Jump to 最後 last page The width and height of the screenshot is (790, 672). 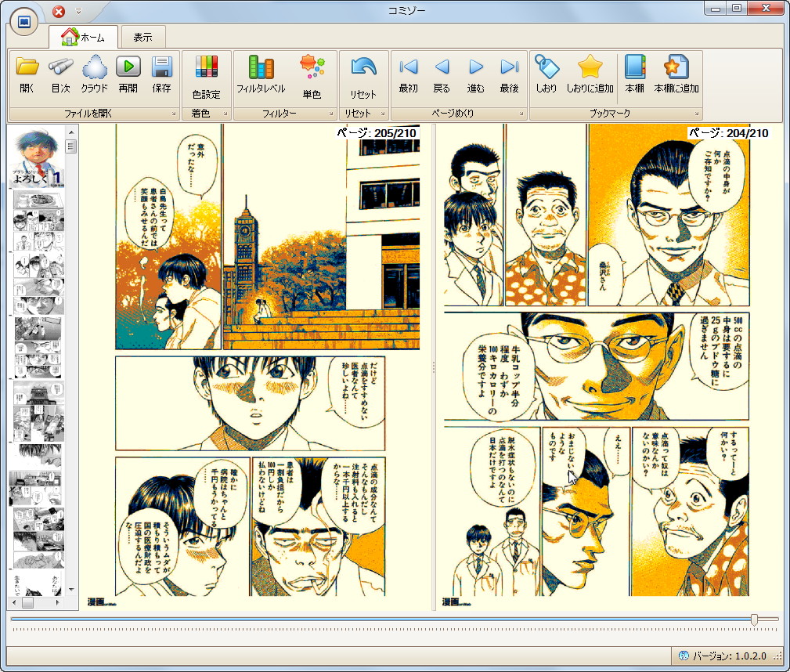point(510,74)
